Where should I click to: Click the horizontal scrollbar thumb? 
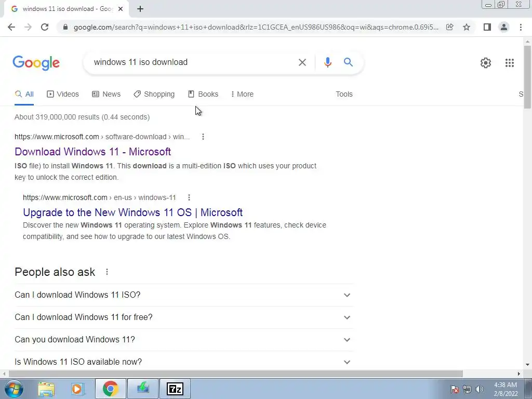click(x=236, y=374)
